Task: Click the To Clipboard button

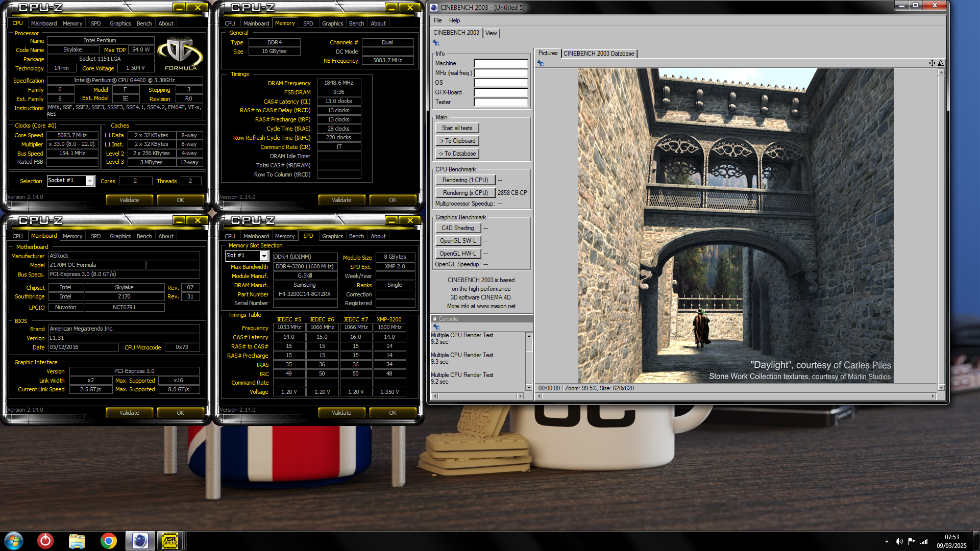Action: (x=457, y=141)
